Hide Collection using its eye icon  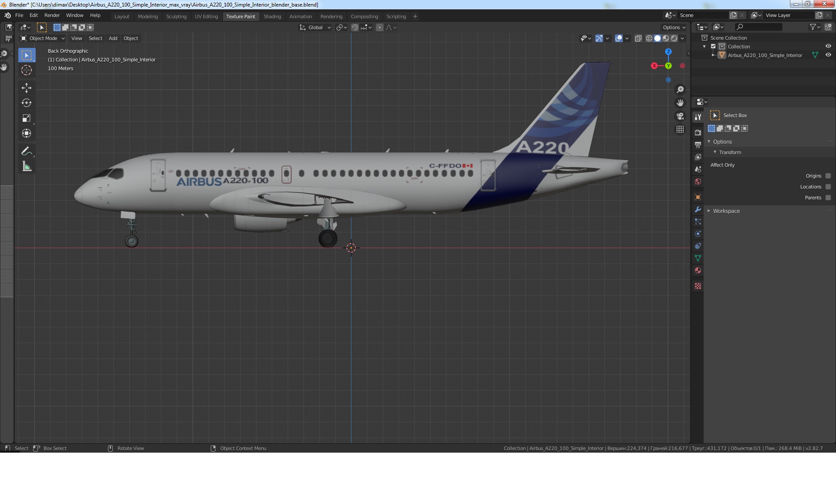point(828,46)
